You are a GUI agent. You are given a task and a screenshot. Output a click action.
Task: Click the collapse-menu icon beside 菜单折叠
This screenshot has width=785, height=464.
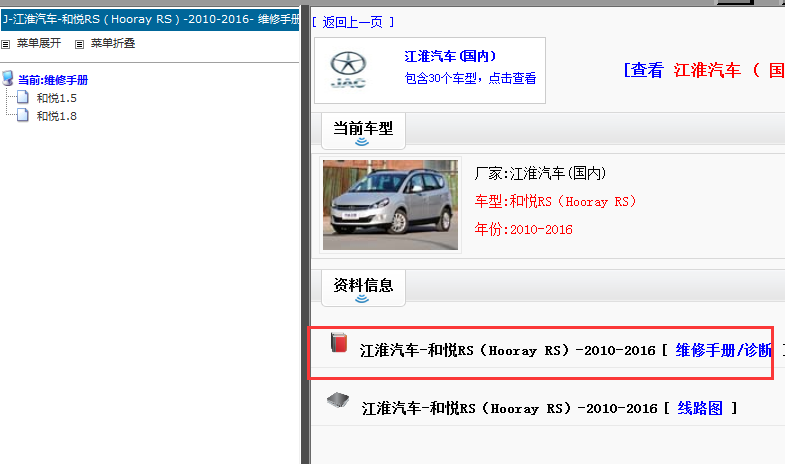tap(79, 45)
